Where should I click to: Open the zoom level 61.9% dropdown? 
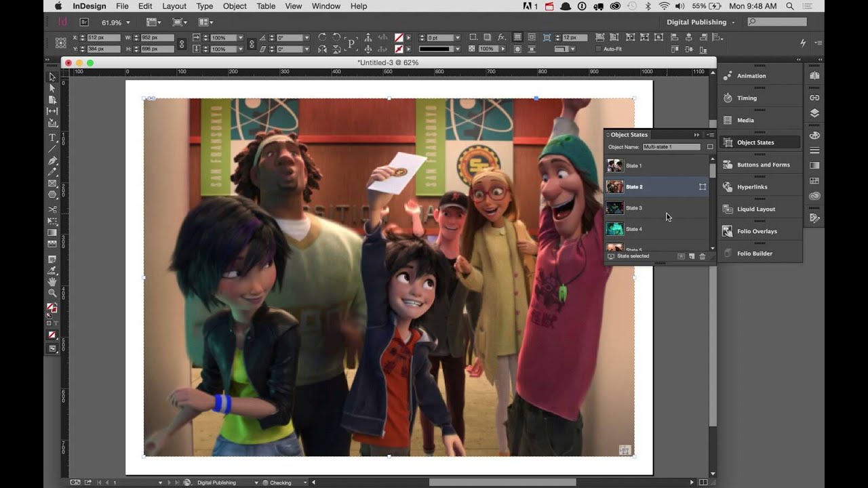coord(128,22)
